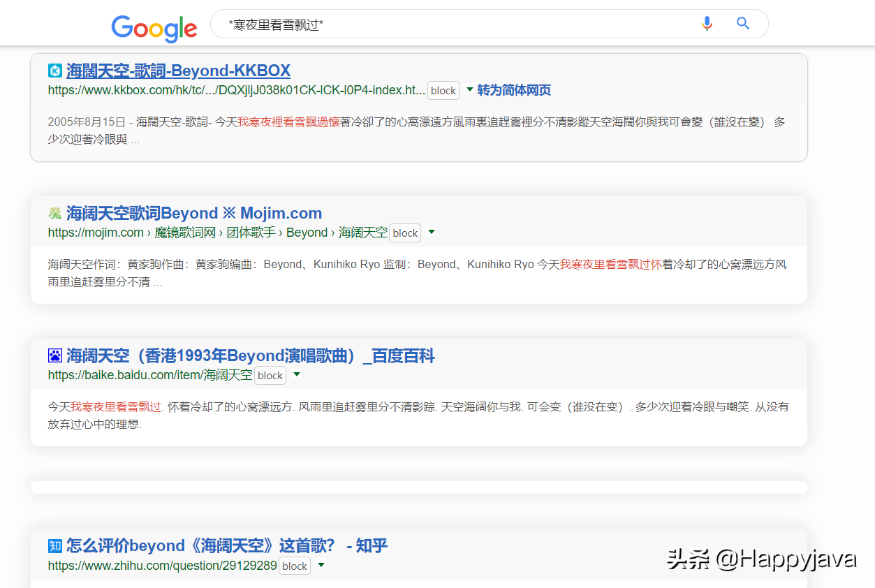This screenshot has height=588, width=875.
Task: Click the Baidu Baike lyrics snippet
Action: [418, 415]
